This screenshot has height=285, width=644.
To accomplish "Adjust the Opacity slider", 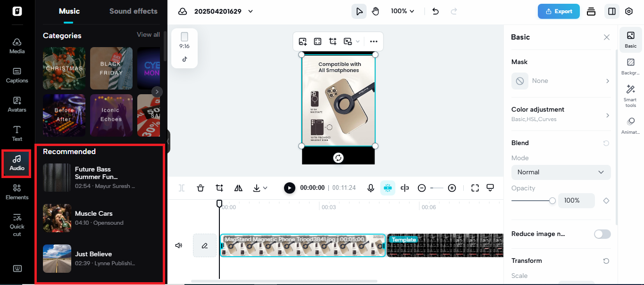I will 552,200.
